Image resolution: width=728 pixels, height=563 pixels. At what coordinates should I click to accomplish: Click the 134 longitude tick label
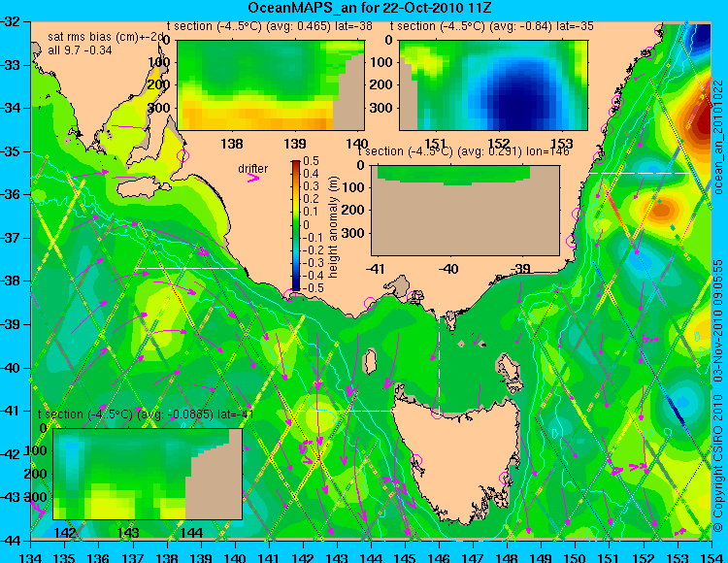click(31, 557)
